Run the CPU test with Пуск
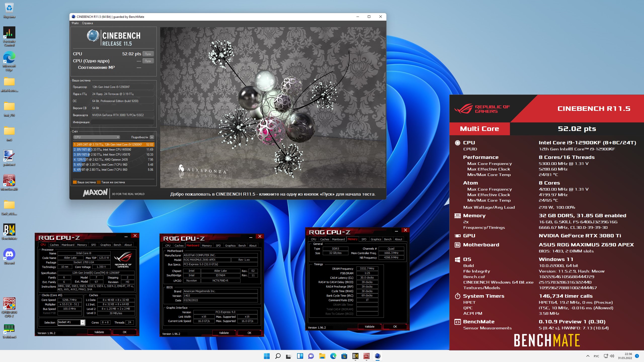 coord(148,54)
